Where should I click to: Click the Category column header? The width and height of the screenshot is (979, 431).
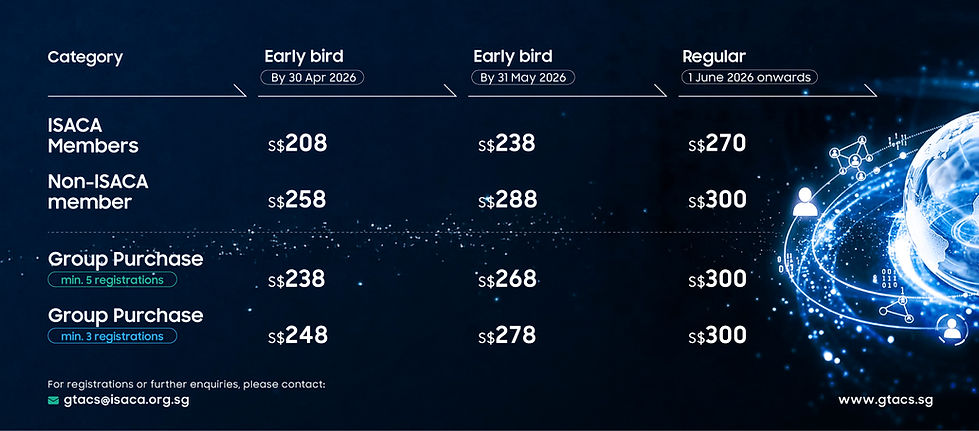[85, 57]
